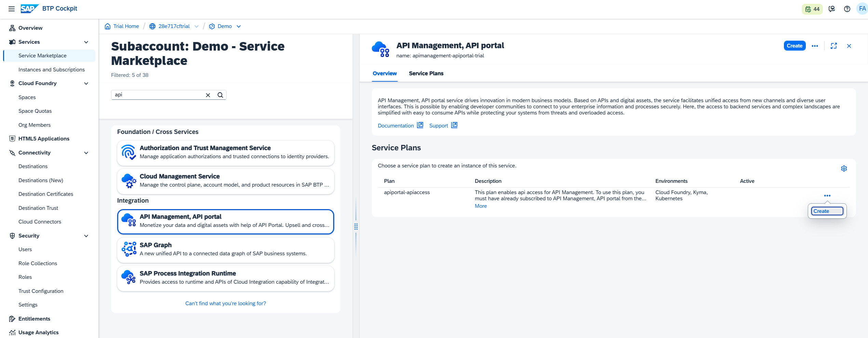Collapse the Cloud Foundry navigation group
The height and width of the screenshot is (338, 868).
click(x=86, y=83)
